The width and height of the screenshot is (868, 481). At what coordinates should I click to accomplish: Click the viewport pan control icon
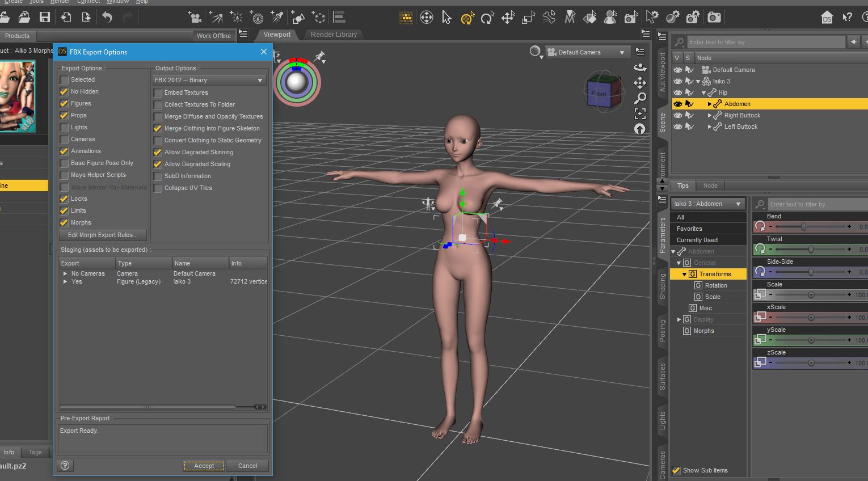640,83
